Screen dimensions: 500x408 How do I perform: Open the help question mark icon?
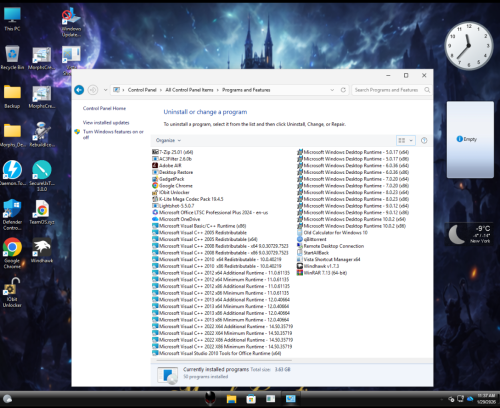click(x=424, y=140)
